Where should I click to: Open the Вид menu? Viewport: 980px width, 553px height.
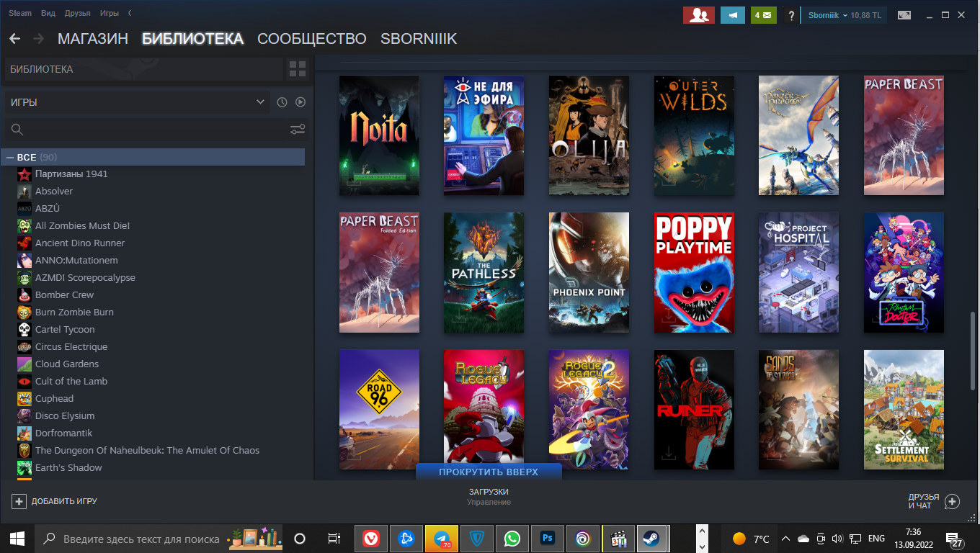click(48, 14)
